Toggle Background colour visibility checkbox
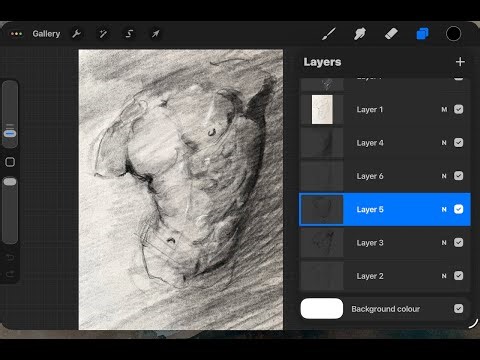The height and width of the screenshot is (360, 480). (458, 309)
